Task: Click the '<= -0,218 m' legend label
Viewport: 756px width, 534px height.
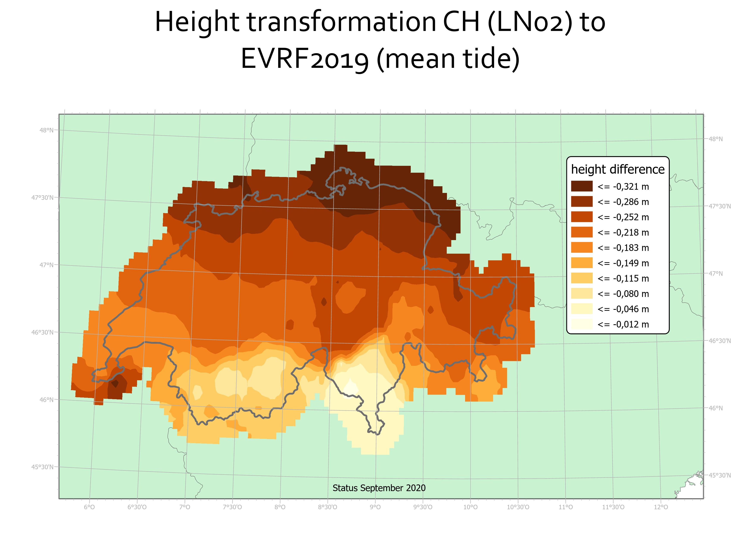Action: [623, 232]
